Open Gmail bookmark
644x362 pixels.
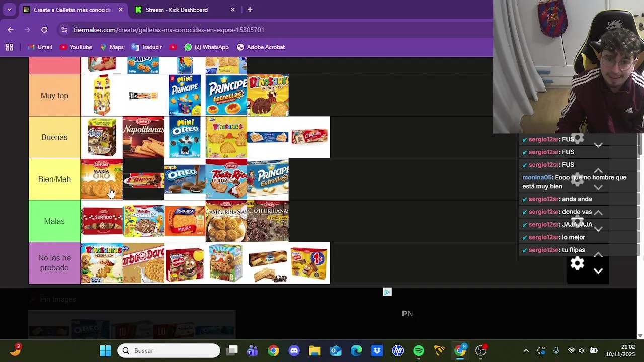click(x=40, y=47)
